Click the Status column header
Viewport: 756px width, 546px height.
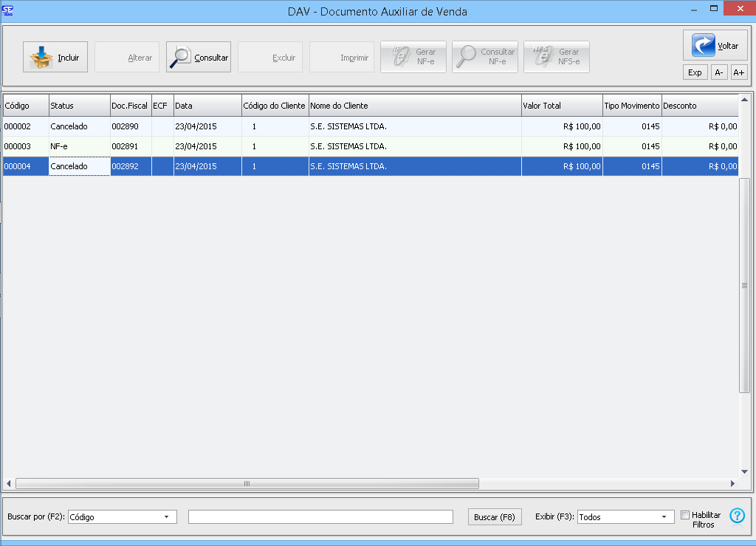pos(79,106)
